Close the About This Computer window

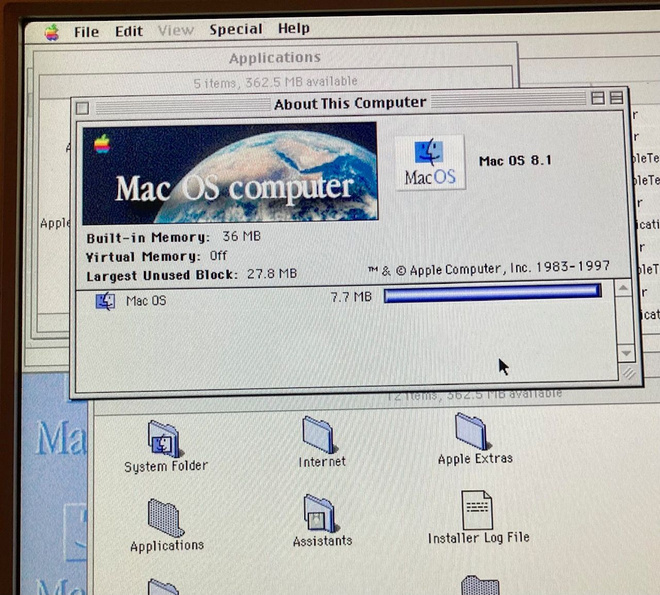point(82,108)
